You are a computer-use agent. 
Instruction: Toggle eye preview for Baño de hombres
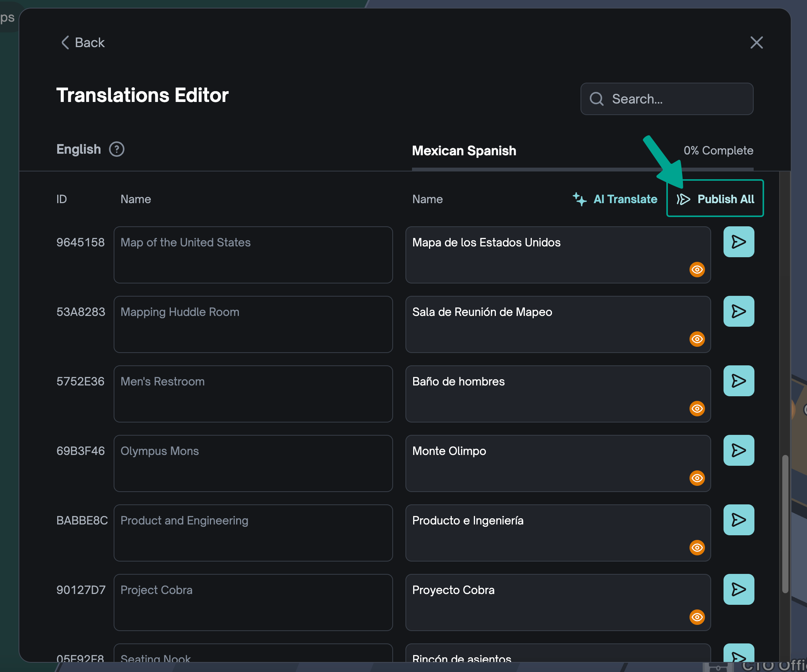[x=697, y=409]
